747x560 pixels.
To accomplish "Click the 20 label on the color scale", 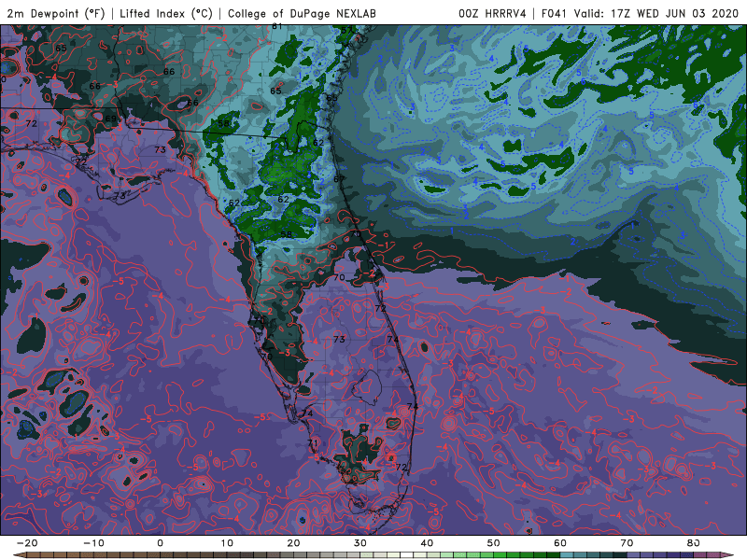I will 293,543.
